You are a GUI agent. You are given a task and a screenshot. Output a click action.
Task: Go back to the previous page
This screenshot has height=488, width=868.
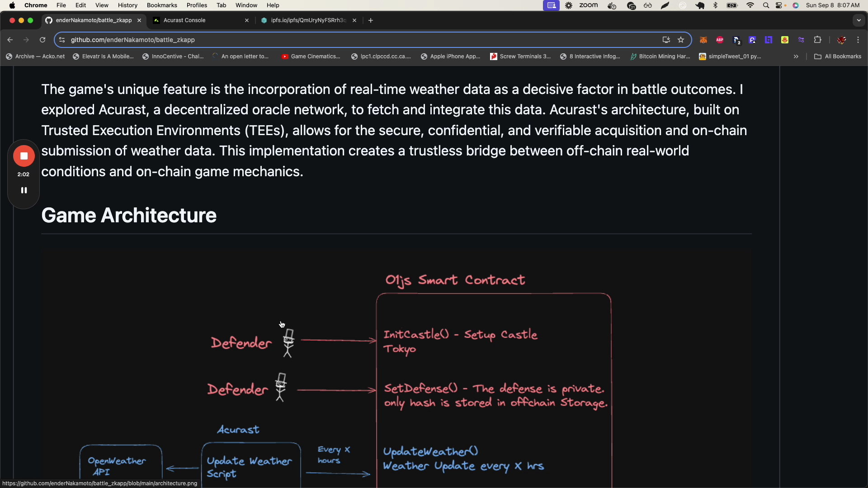10,40
